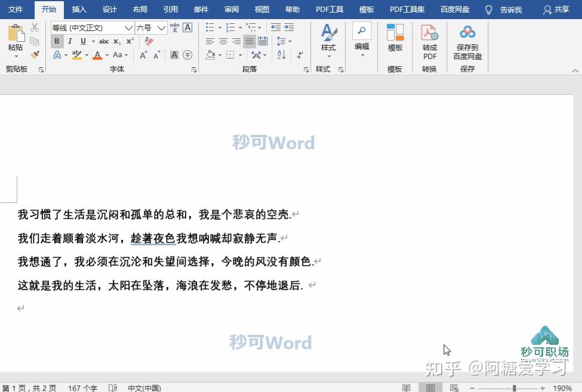582x392 pixels.
Task: Toggle strikethrough (abc) formatting
Action: point(104,42)
